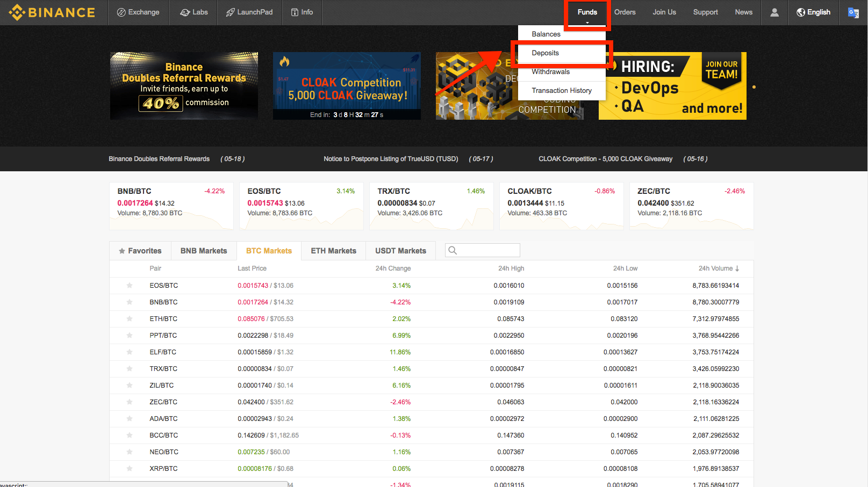Open the EOS/BTC pair row

pyautogui.click(x=432, y=286)
